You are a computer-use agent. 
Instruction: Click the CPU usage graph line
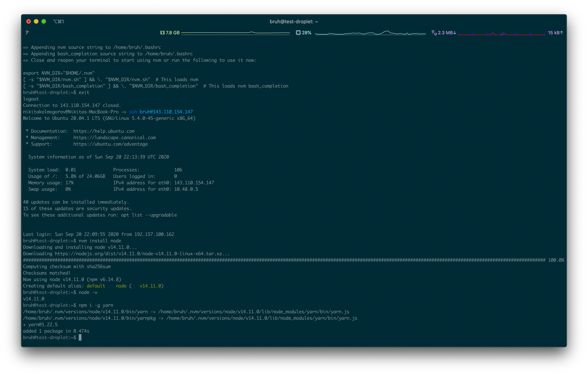[370, 33]
